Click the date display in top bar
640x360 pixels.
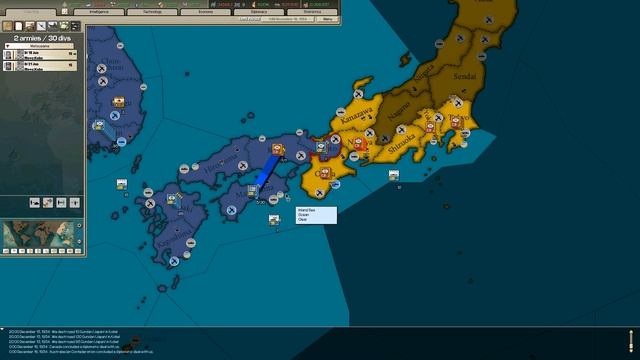pos(288,19)
